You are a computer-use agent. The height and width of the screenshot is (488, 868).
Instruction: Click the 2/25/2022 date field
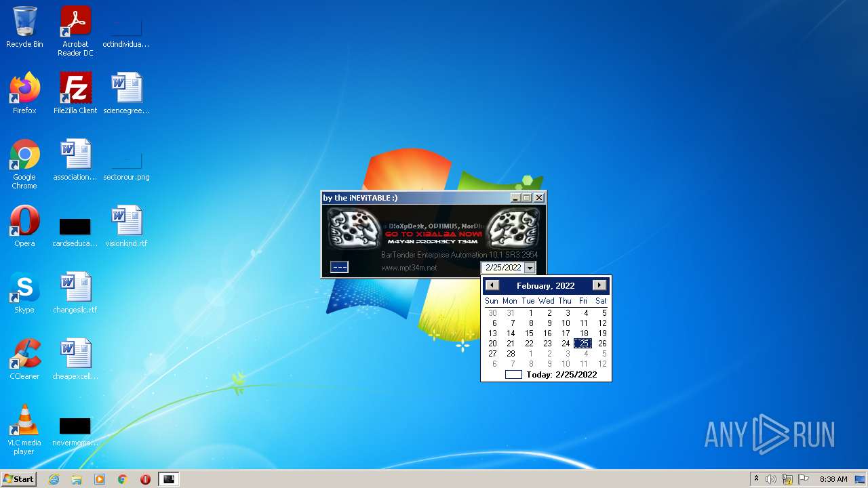(x=503, y=268)
